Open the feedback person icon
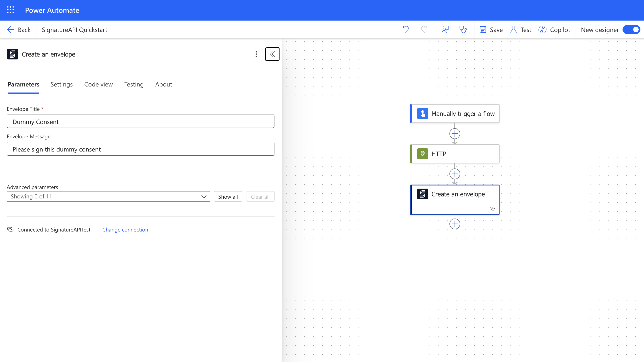 click(x=445, y=29)
